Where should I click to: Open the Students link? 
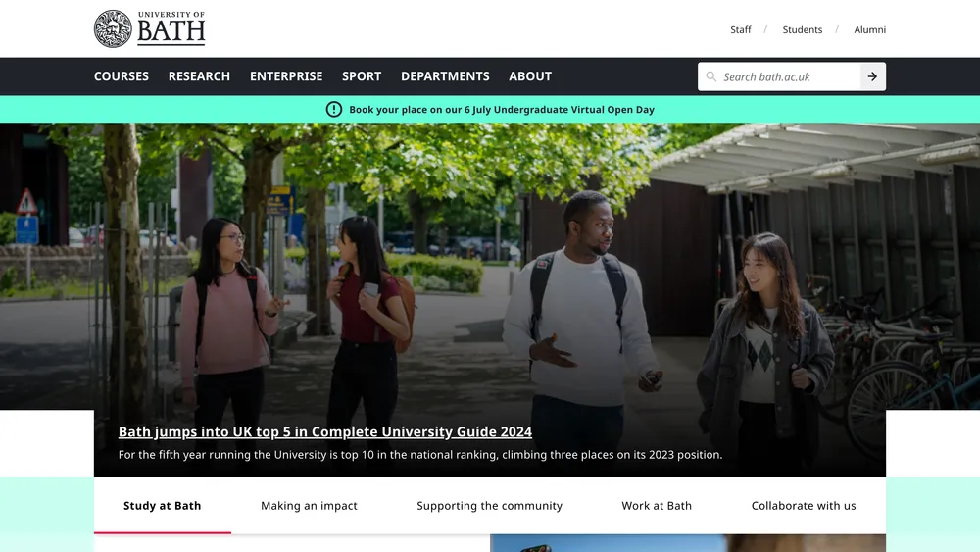tap(803, 29)
